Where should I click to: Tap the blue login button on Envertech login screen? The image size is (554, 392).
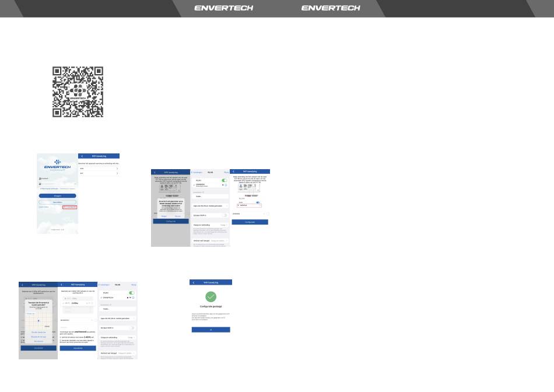click(x=57, y=195)
